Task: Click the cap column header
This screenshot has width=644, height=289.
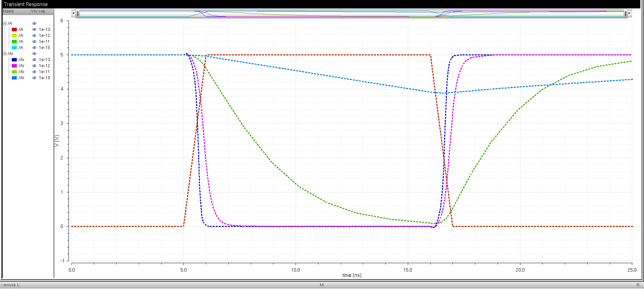Action: [x=42, y=11]
